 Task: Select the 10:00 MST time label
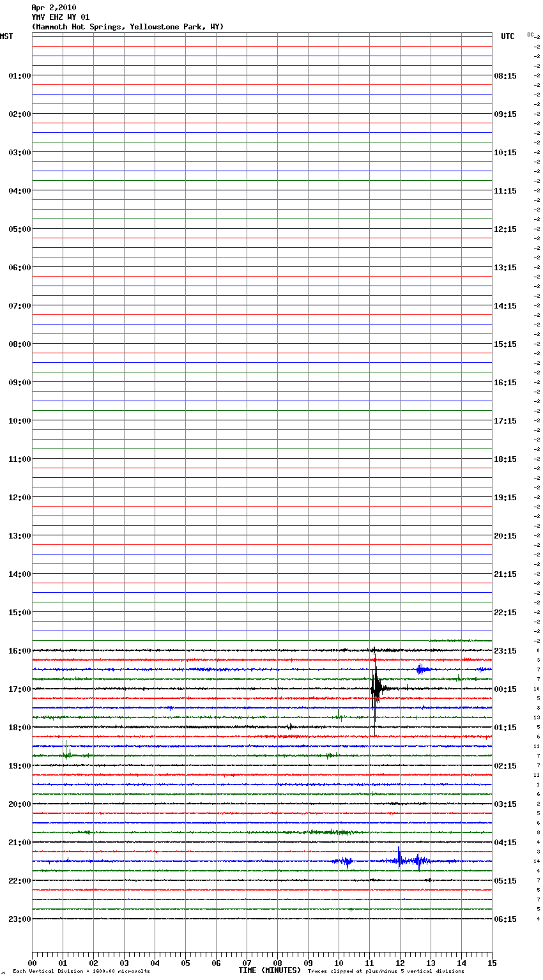pyautogui.click(x=20, y=421)
